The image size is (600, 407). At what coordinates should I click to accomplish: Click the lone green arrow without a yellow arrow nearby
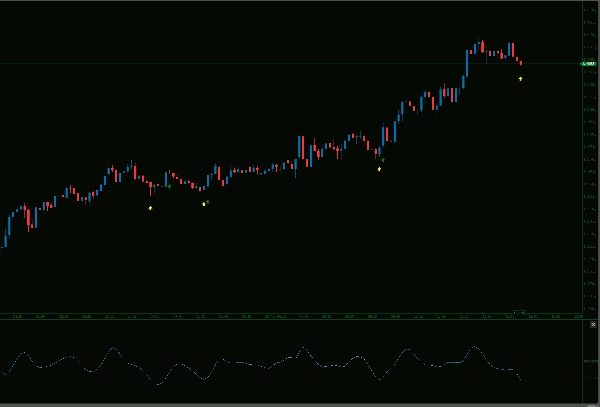(x=169, y=186)
